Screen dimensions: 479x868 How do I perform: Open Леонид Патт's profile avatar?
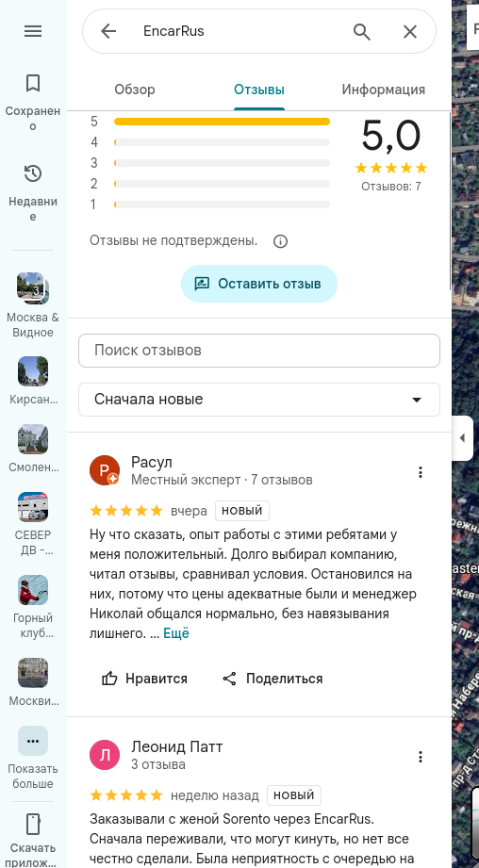[x=105, y=756]
